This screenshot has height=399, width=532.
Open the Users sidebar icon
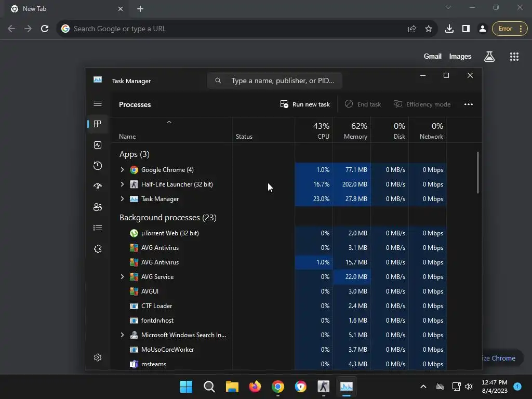pos(98,207)
